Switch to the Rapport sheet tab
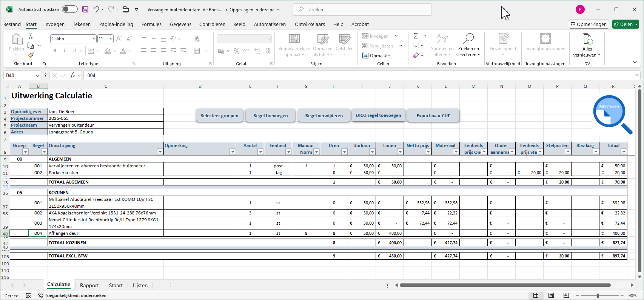The image size is (644, 300). tap(89, 285)
